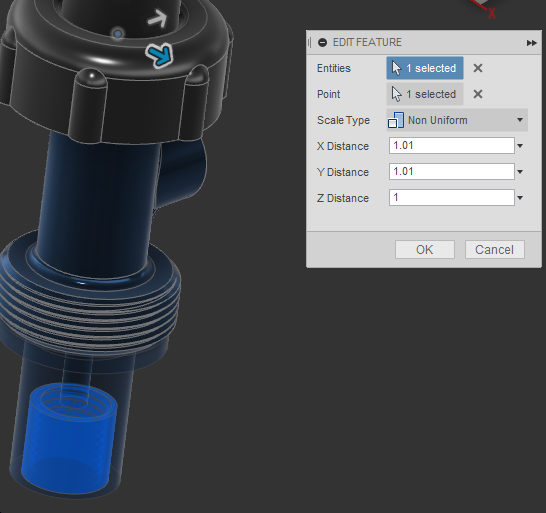
Task: Cancel the Edit Feature dialog
Action: tap(494, 250)
